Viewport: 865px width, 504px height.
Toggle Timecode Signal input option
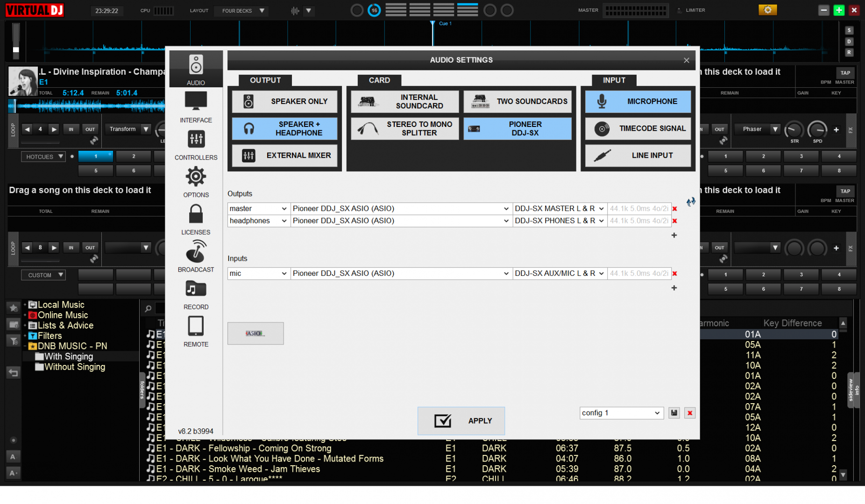(638, 128)
